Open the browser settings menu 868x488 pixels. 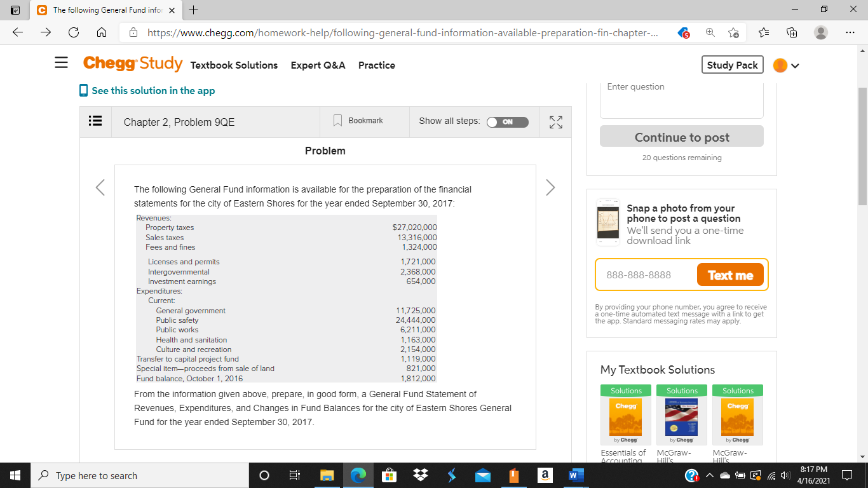click(x=850, y=32)
